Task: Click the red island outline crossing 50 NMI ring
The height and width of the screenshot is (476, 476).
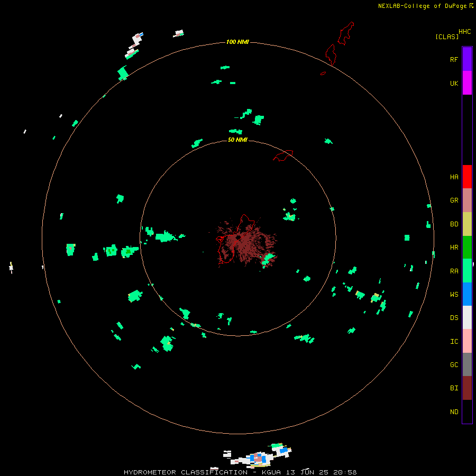Action: 283,155
